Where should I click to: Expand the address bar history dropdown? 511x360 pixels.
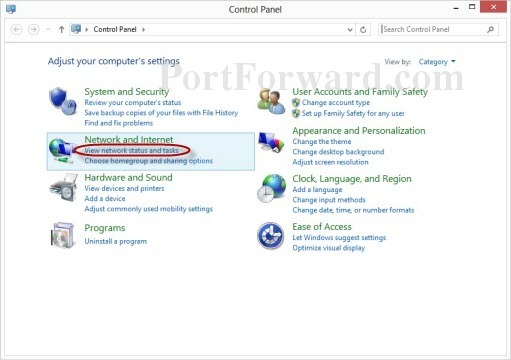[x=350, y=30]
